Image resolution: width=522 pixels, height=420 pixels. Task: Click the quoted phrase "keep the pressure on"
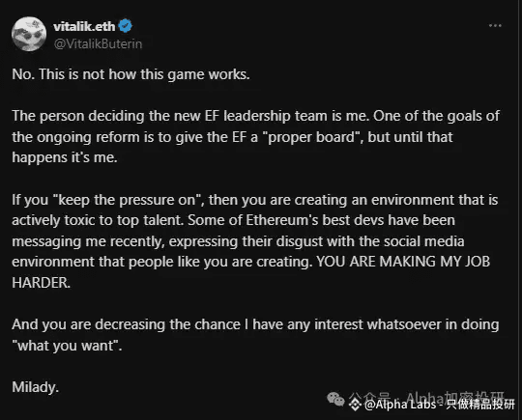click(x=129, y=200)
